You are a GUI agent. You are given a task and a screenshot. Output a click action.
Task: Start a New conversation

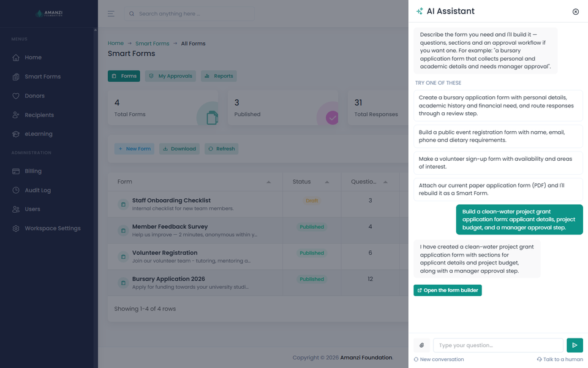(x=439, y=359)
